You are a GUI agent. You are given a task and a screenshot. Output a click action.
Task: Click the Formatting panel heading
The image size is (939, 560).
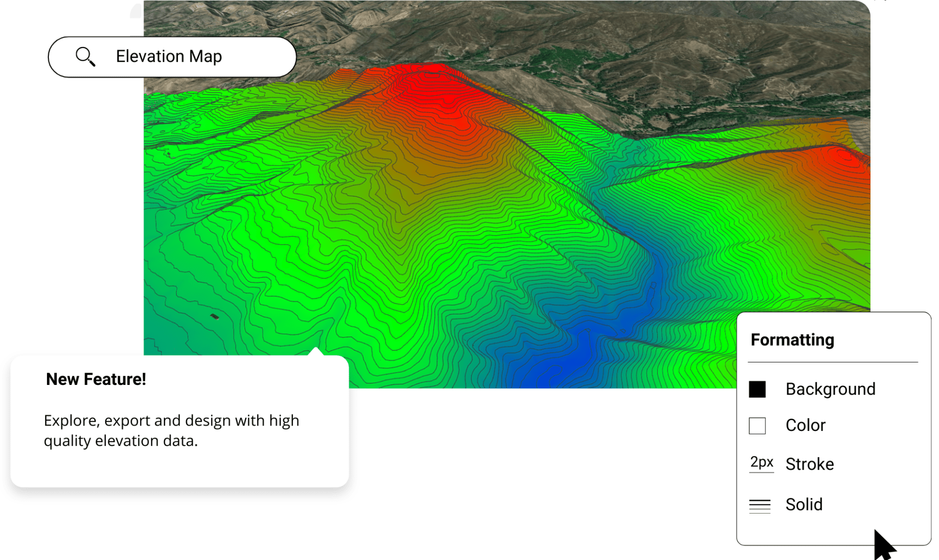[792, 340]
